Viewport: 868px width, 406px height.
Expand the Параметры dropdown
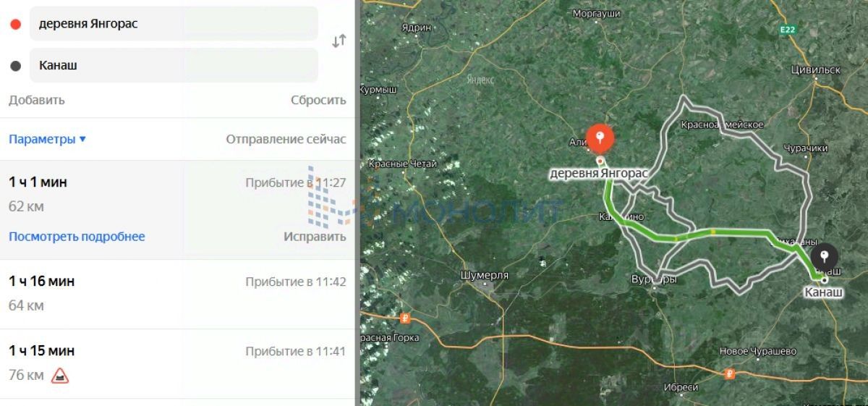click(47, 139)
